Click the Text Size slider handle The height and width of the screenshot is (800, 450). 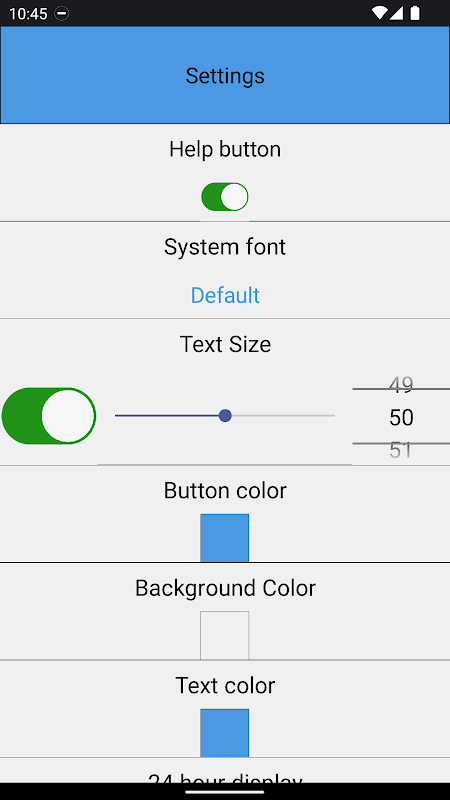point(225,416)
